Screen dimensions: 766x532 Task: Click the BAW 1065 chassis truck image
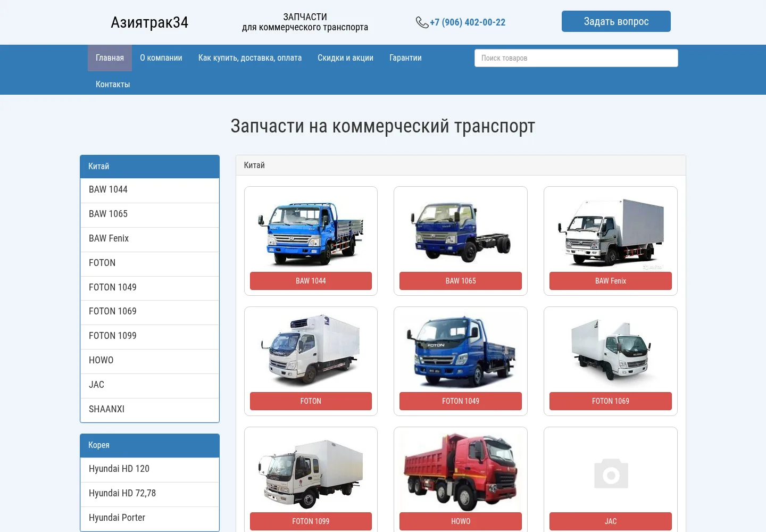pyautogui.click(x=461, y=232)
